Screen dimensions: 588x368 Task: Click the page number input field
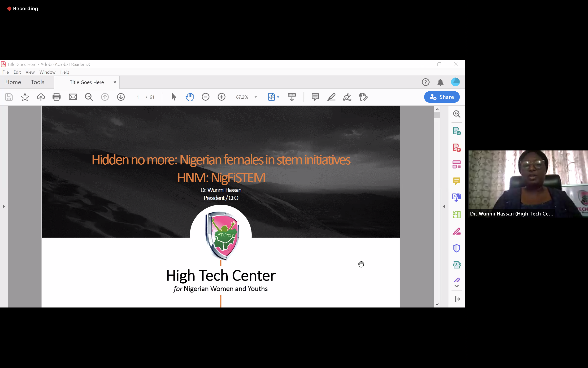coord(138,97)
